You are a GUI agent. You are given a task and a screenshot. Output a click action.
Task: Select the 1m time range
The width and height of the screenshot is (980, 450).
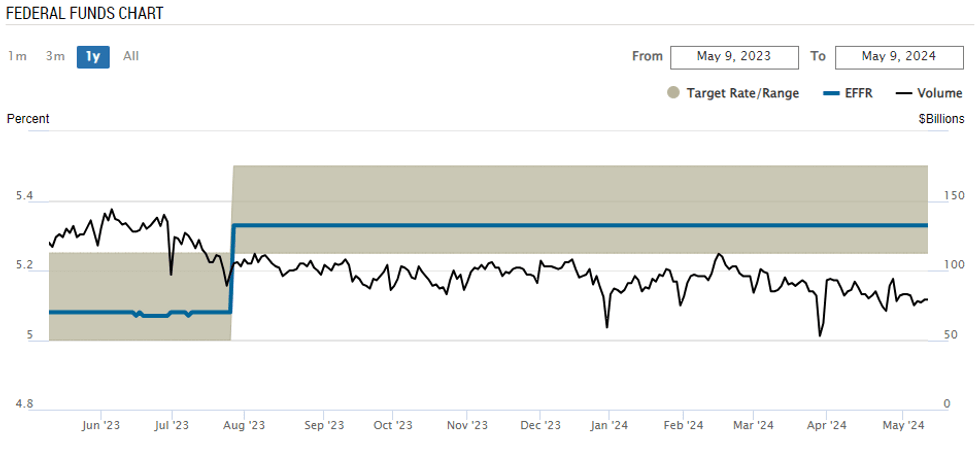click(x=17, y=56)
